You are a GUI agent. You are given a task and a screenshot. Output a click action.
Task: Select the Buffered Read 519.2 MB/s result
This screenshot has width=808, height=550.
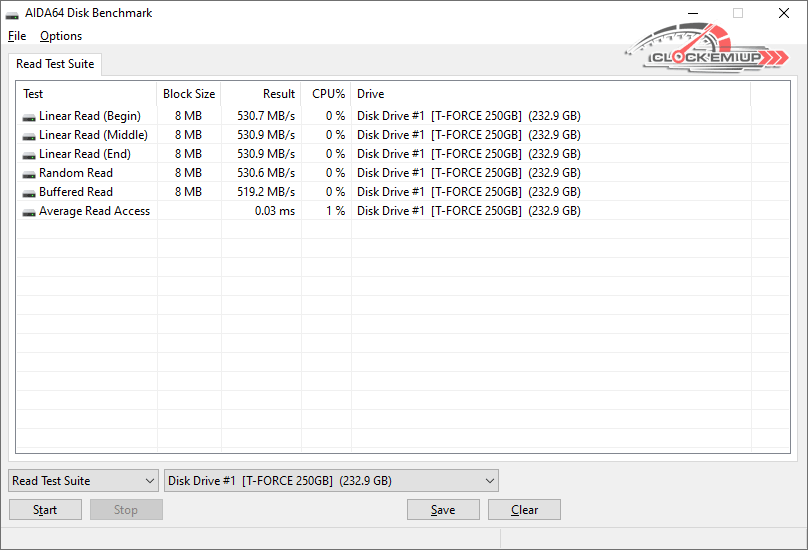pyautogui.click(x=266, y=192)
